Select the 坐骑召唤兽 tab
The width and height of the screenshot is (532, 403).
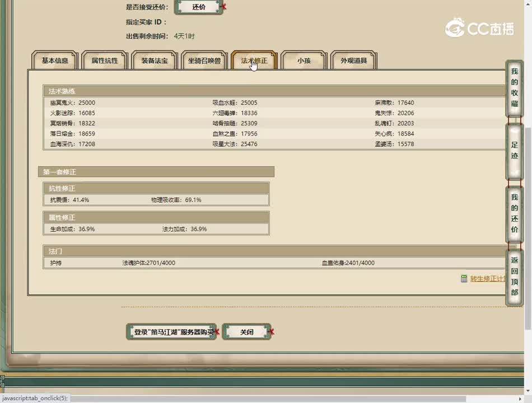(204, 60)
